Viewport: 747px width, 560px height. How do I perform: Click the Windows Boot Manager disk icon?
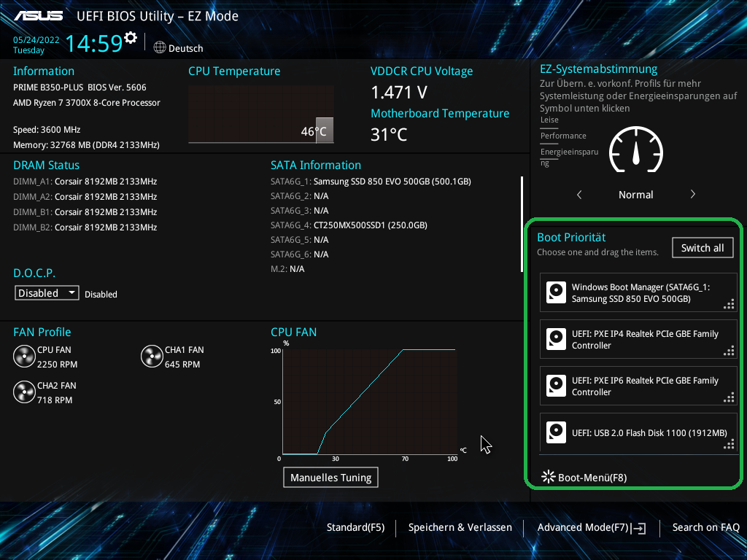(x=556, y=292)
